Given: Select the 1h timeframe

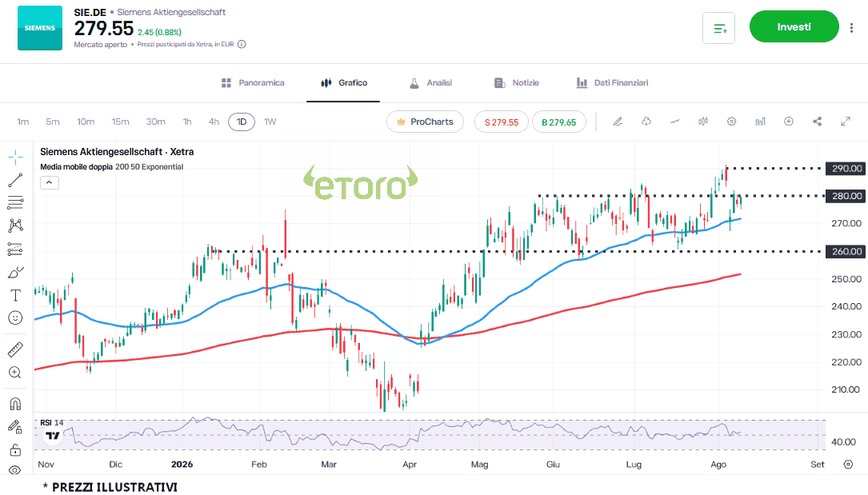Looking at the screenshot, I should click(x=187, y=122).
